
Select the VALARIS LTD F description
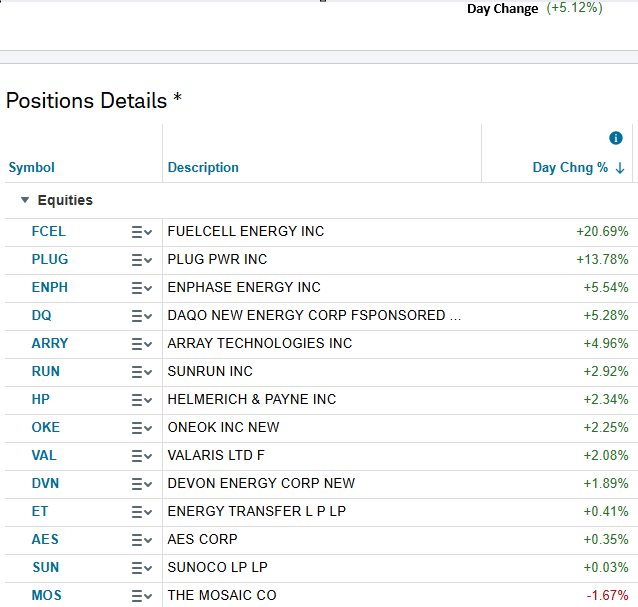(216, 455)
